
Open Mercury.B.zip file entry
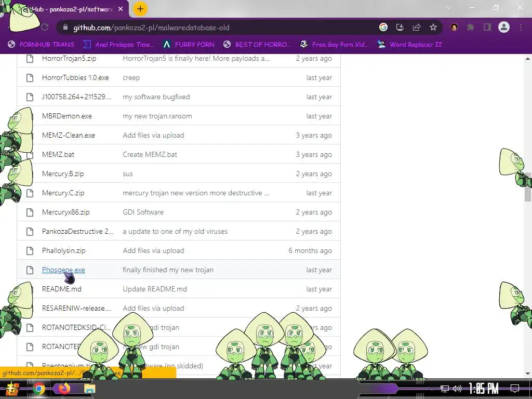click(x=63, y=174)
